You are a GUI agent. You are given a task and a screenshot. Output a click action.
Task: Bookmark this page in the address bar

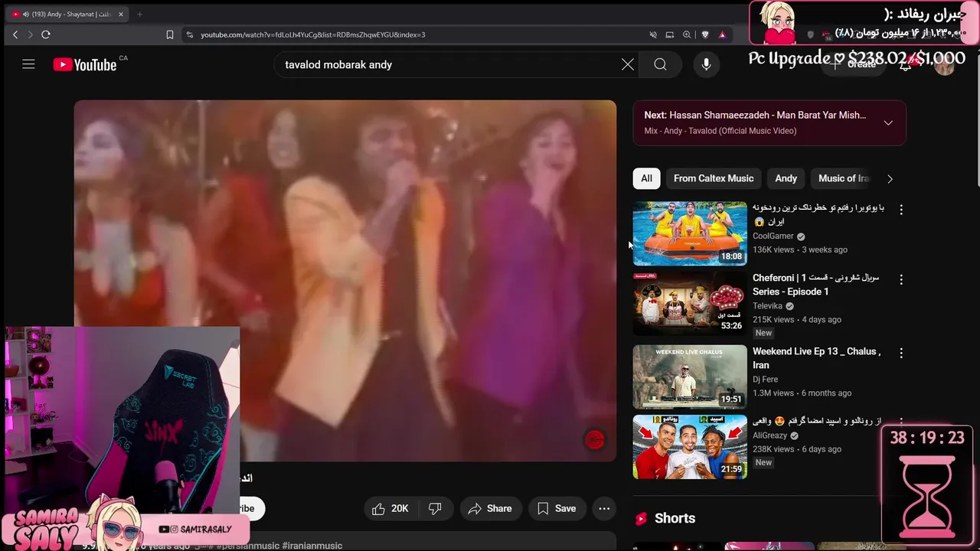click(170, 34)
